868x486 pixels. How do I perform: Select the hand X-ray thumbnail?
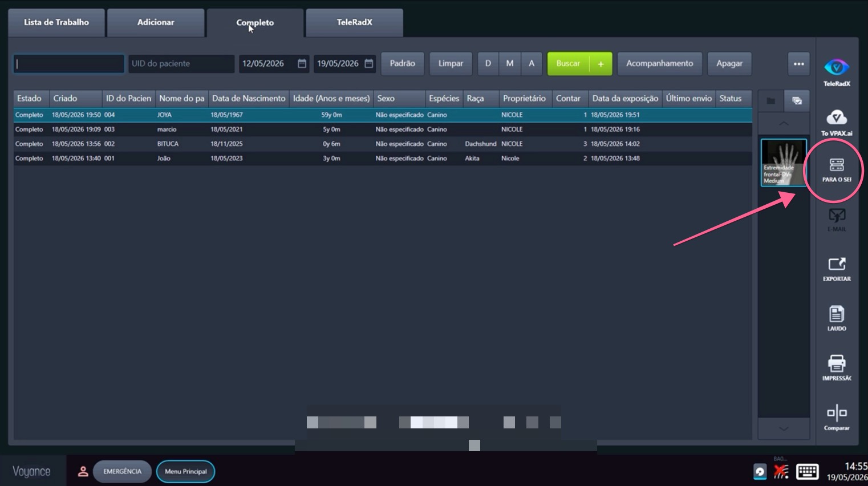coord(784,163)
